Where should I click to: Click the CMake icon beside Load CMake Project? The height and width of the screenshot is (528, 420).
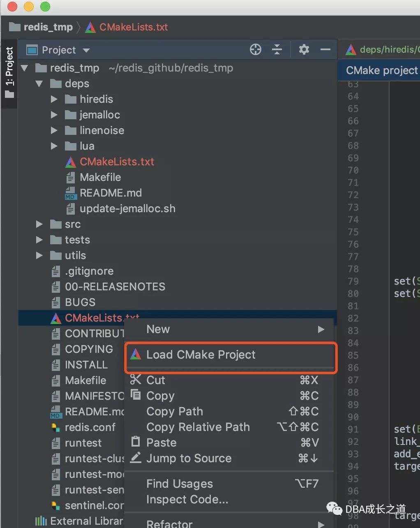click(136, 354)
